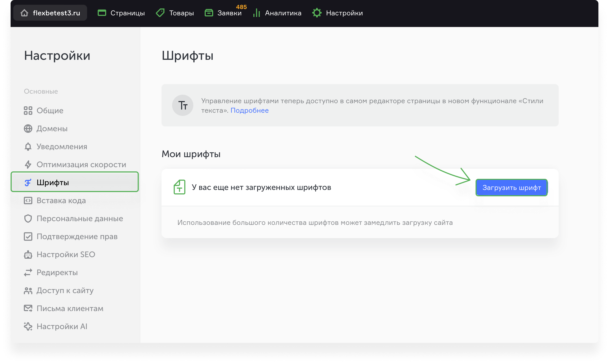This screenshot has width=609, height=364.
Task: Click the robot icon beside Настройки SEO
Action: 28,254
